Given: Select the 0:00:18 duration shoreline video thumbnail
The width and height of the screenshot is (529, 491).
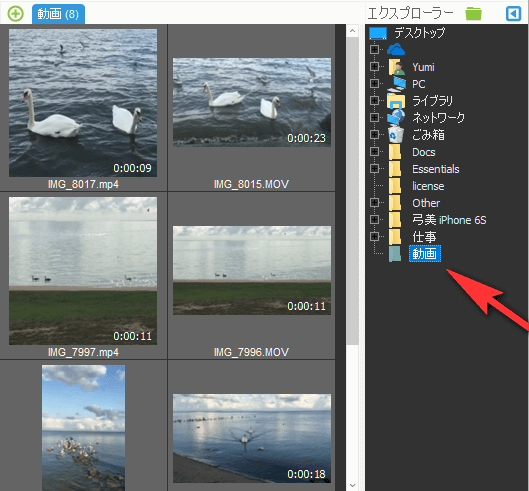Looking at the screenshot, I should 252,438.
